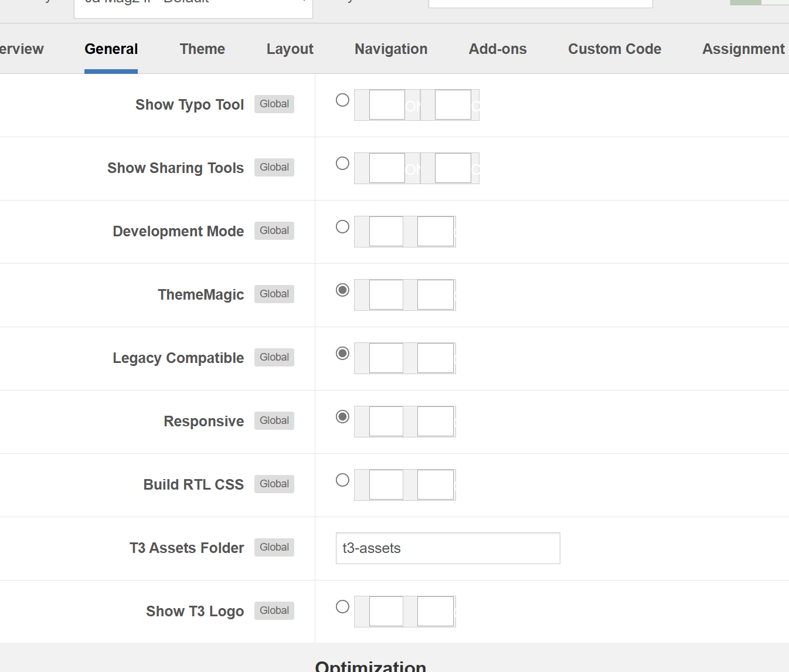Click the General tab
The image size is (789, 672).
[x=111, y=49]
